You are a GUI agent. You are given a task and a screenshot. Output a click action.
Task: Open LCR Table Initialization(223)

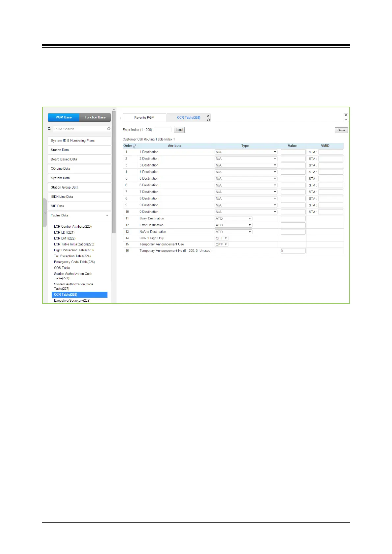point(74,244)
